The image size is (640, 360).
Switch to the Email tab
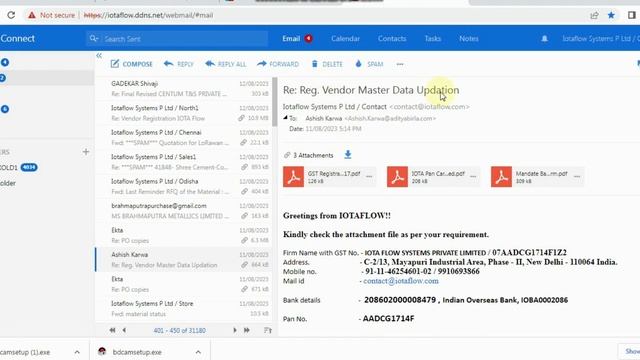click(291, 39)
